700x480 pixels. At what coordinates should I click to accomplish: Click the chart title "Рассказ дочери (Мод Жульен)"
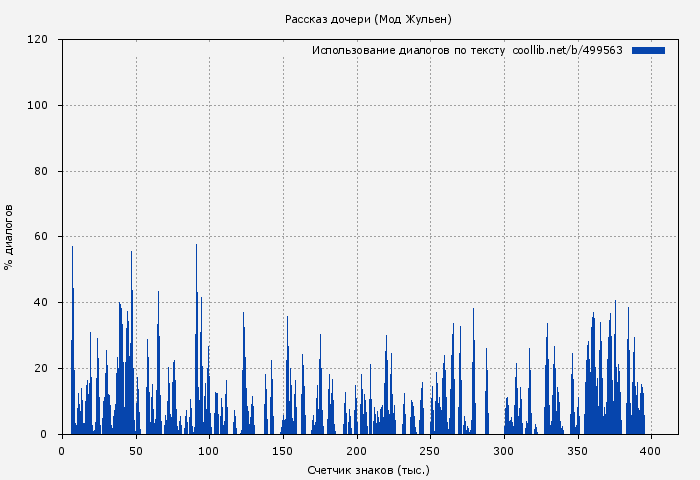click(x=368, y=19)
